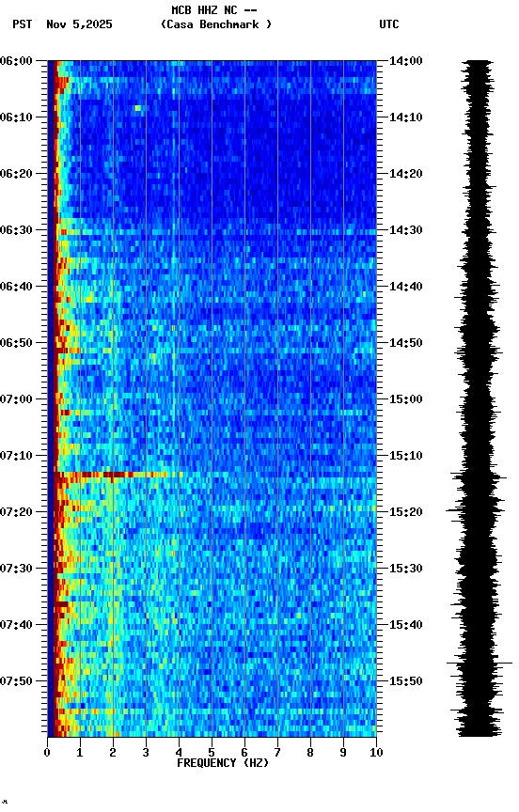
Task: Click the 06:20 PST time label
Action: (16, 174)
